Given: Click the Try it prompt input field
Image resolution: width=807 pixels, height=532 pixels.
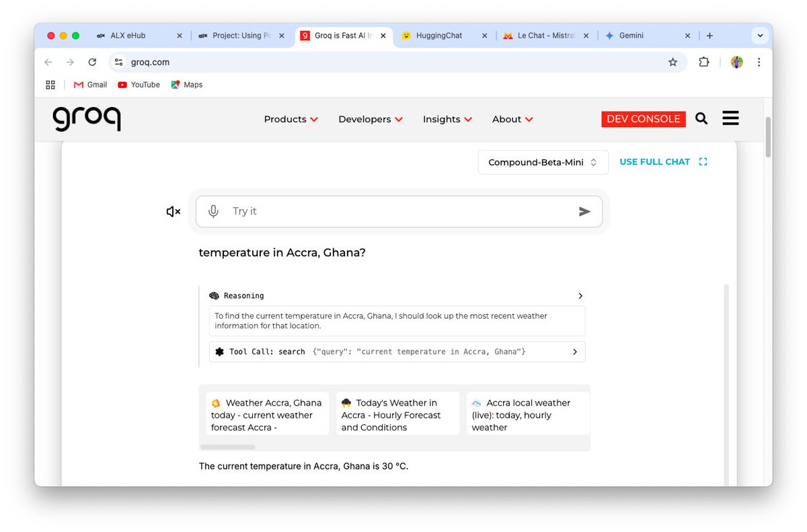Looking at the screenshot, I should pos(399,211).
